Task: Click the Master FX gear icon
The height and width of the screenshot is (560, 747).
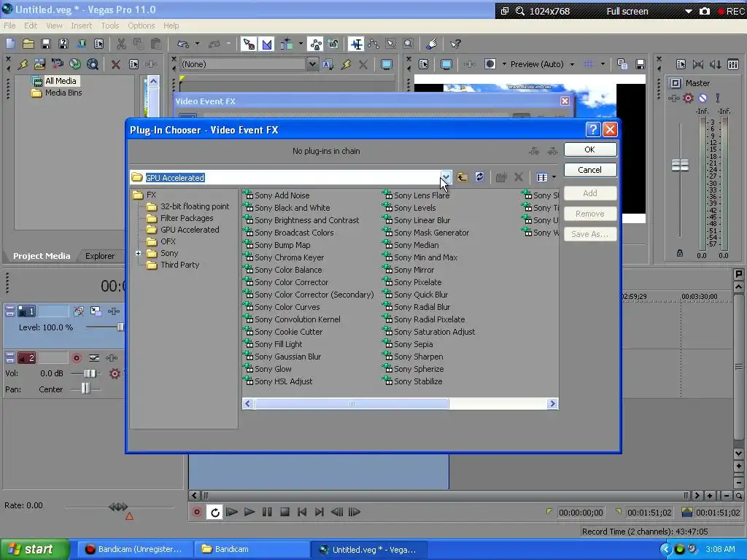Action: [688, 98]
